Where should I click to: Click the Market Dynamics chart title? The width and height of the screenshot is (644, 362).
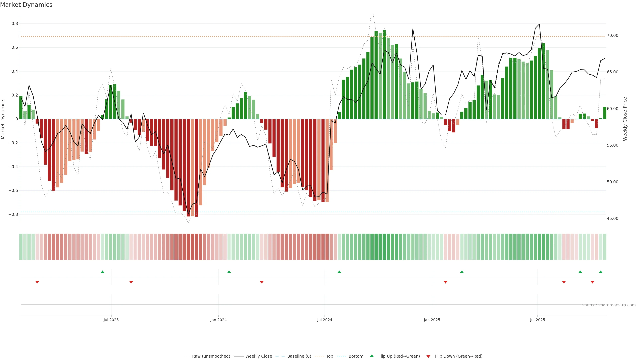pos(26,5)
